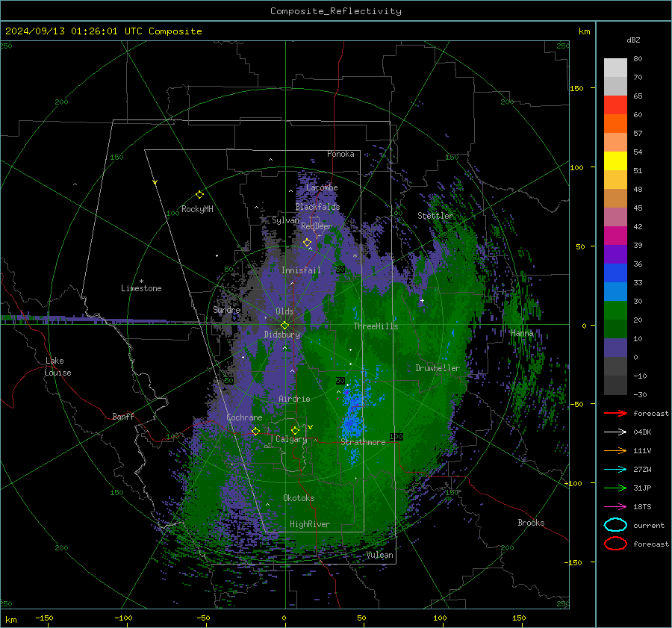This screenshot has width=672, height=628.
Task: Click the Didsbury city label
Action: (281, 335)
